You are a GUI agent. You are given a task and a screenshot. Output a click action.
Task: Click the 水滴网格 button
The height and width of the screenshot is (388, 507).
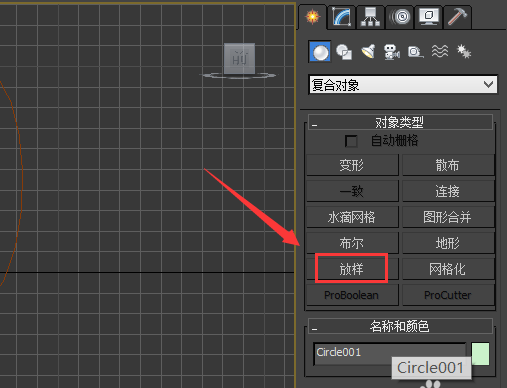point(352,217)
